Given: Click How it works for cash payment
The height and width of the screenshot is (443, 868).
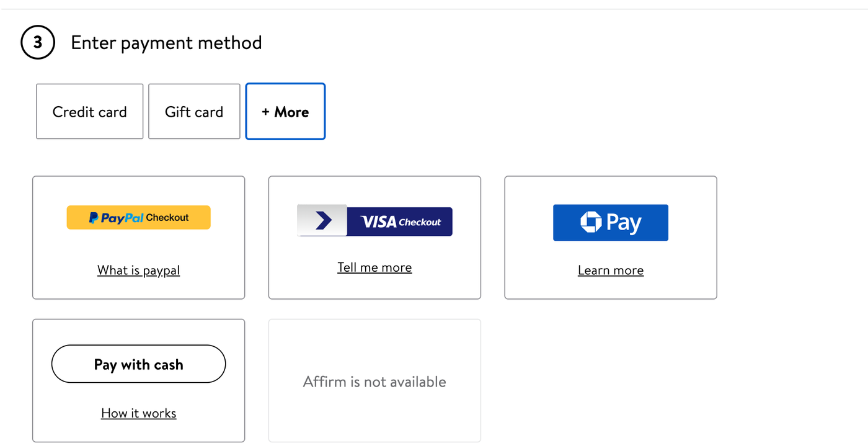Looking at the screenshot, I should point(138,413).
